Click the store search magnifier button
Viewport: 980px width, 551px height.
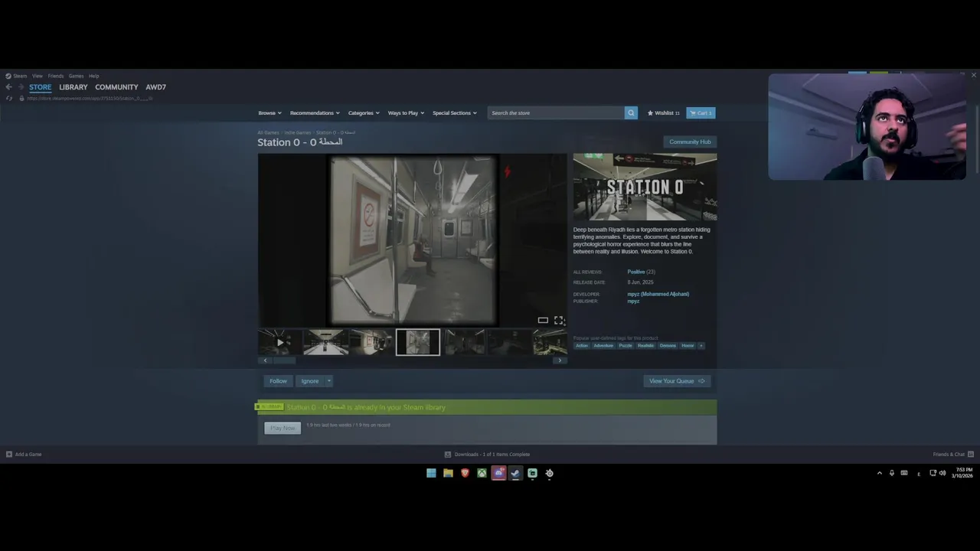click(x=631, y=112)
